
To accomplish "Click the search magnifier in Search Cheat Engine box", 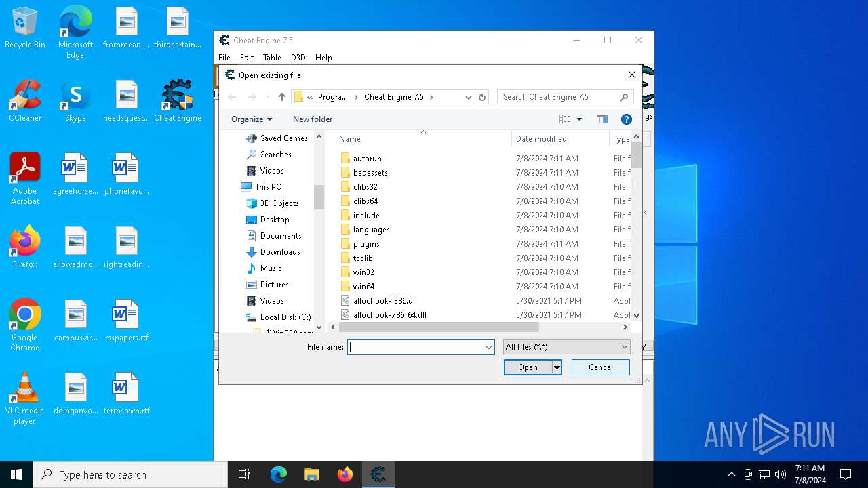I will [624, 97].
